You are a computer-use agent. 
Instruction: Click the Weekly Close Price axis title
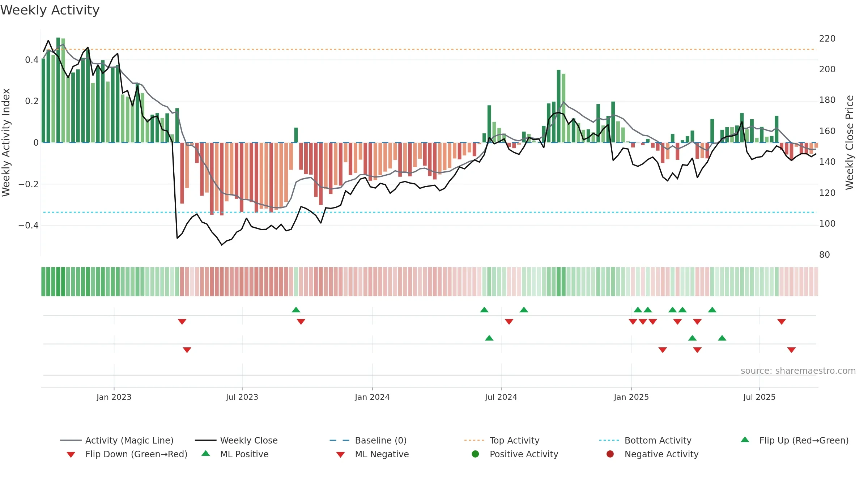[x=850, y=142]
